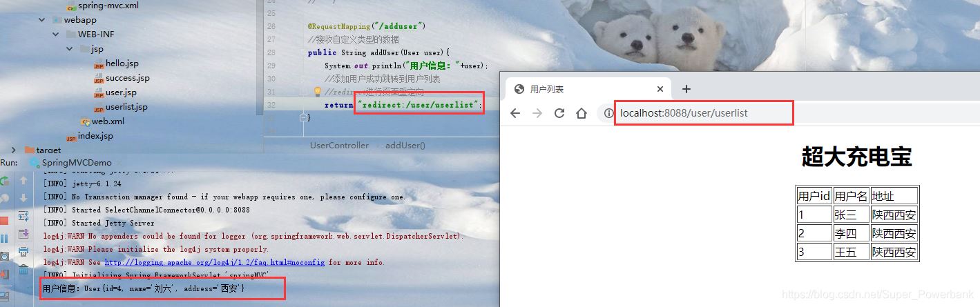Open the logging.apache.org log4j faq link

click(215, 262)
